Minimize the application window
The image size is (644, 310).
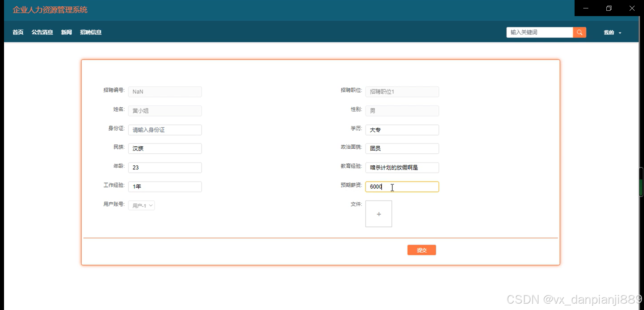[586, 8]
